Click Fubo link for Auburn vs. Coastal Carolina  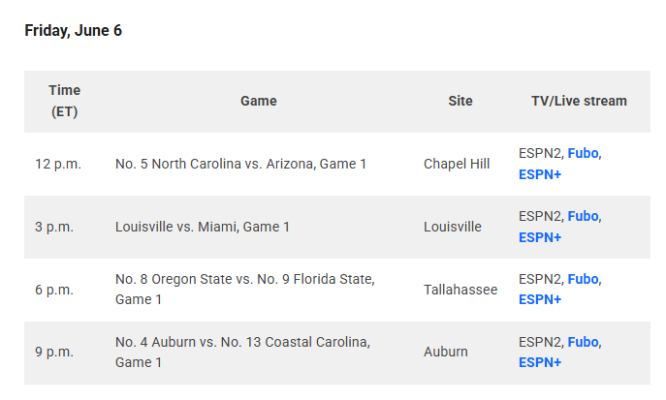583,342
